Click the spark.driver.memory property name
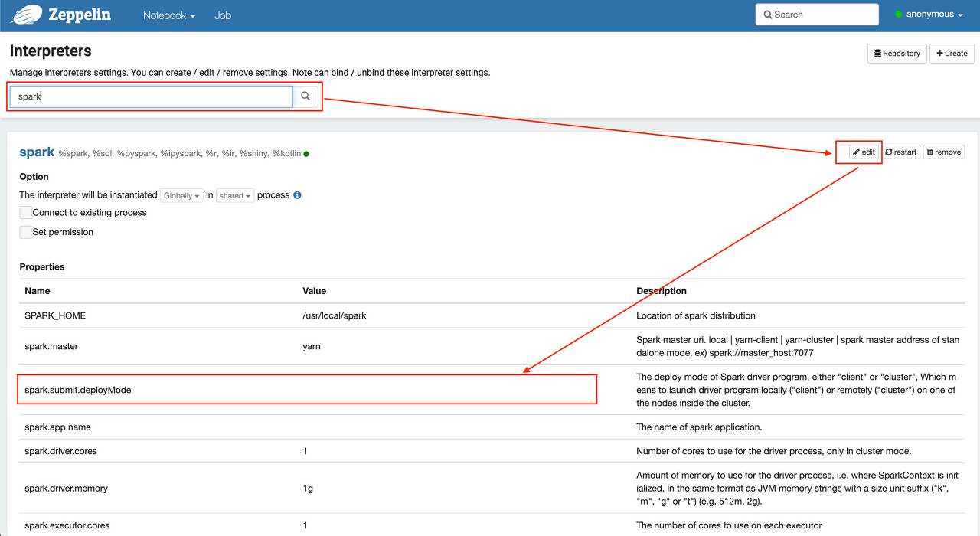 (x=66, y=488)
